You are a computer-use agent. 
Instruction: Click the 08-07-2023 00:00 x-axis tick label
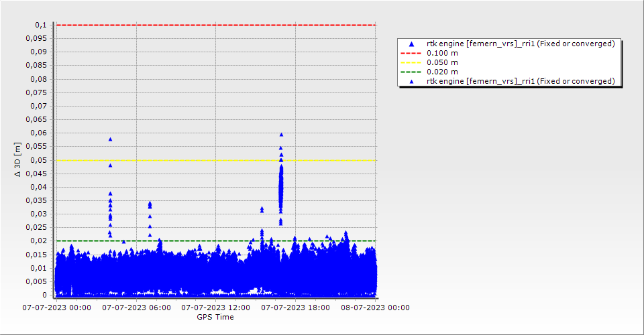pyautogui.click(x=374, y=308)
